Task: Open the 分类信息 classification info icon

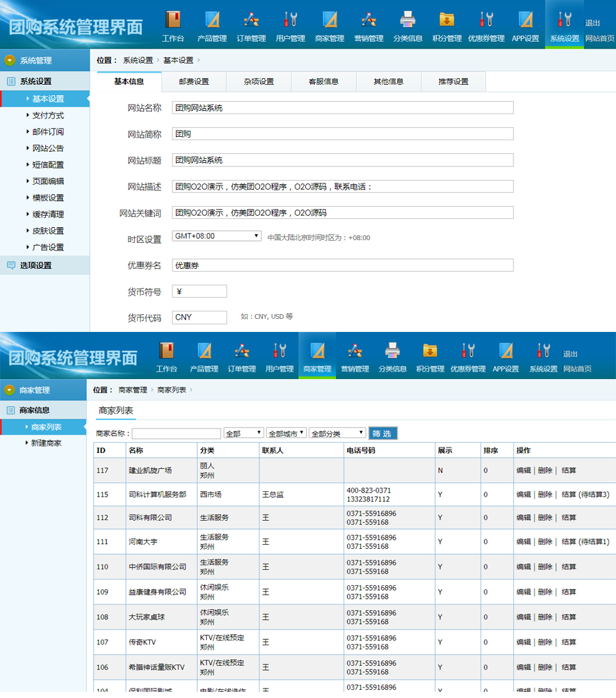Action: pyautogui.click(x=407, y=25)
